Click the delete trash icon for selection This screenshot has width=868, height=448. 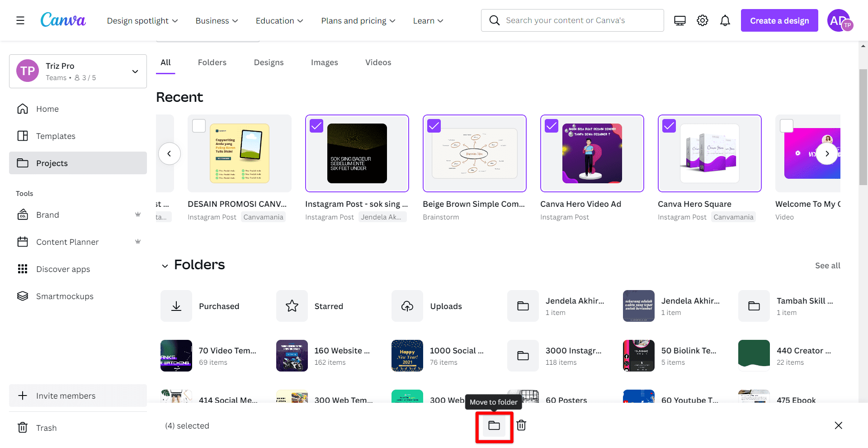click(x=521, y=425)
